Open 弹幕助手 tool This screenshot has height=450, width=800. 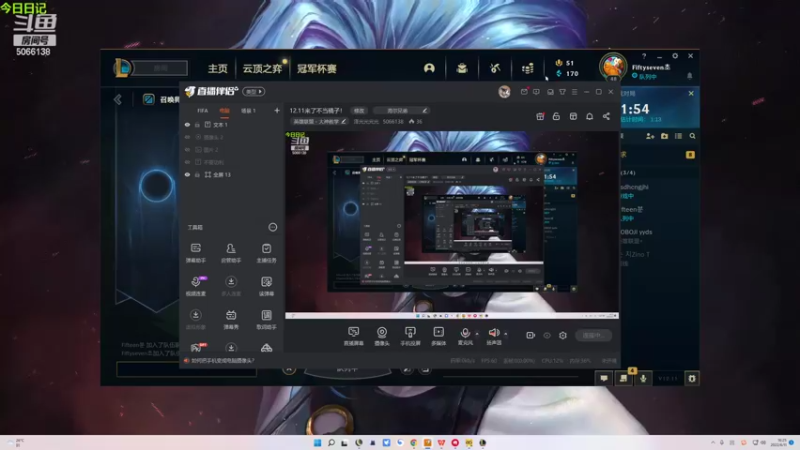195,253
